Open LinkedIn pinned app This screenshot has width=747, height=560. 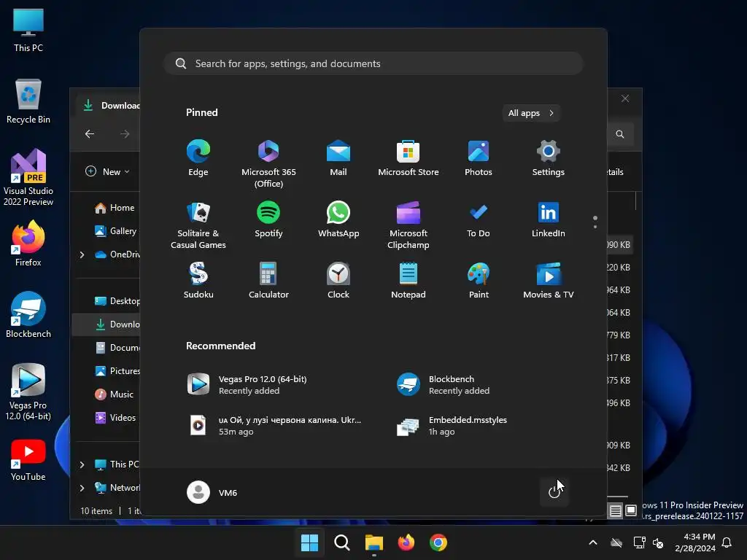coord(549,219)
